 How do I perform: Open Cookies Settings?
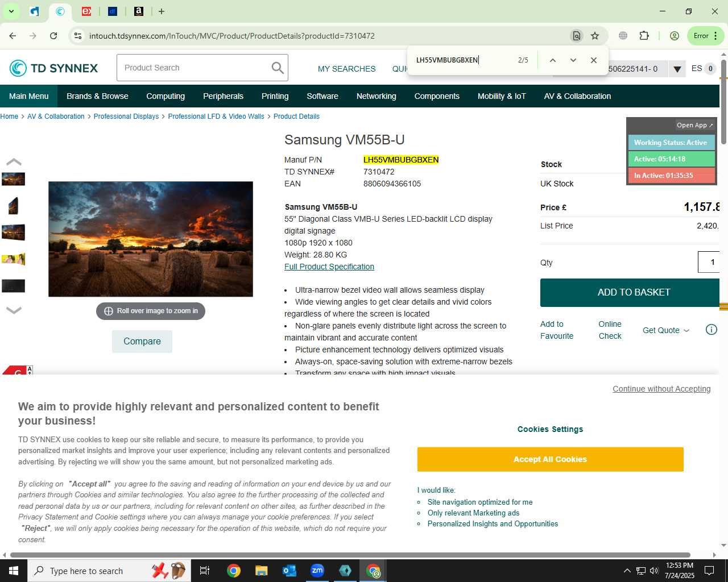pyautogui.click(x=550, y=429)
